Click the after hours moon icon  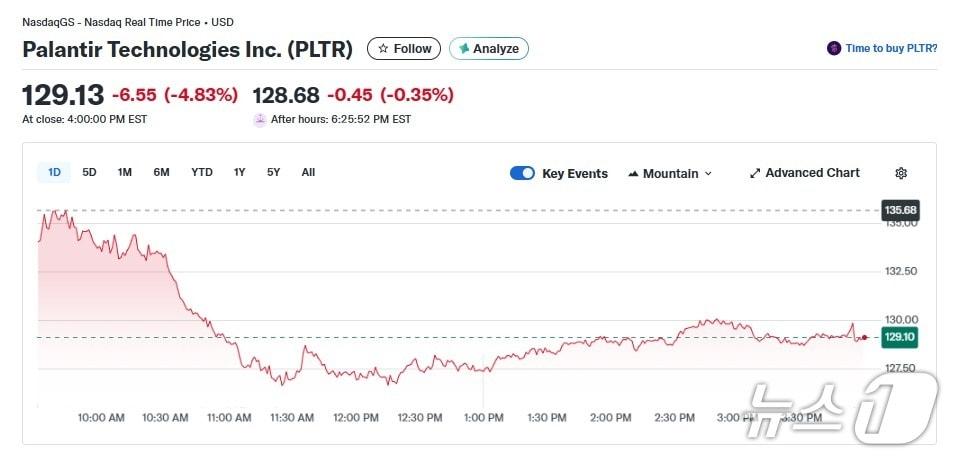[261, 119]
